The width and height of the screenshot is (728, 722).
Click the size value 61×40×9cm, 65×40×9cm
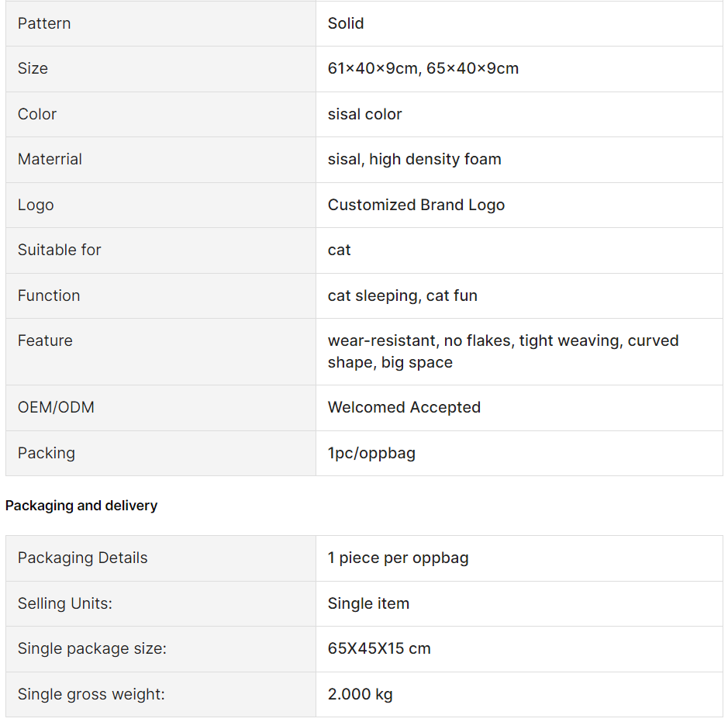(x=423, y=68)
